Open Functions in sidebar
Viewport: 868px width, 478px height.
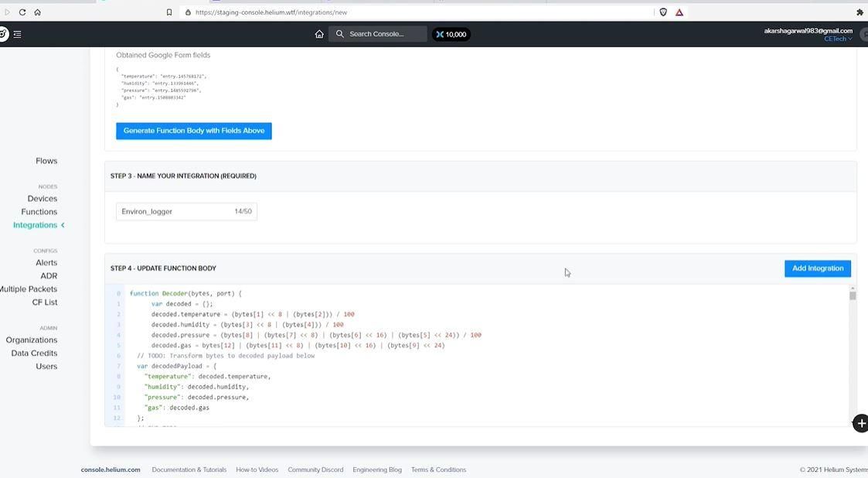[39, 212]
